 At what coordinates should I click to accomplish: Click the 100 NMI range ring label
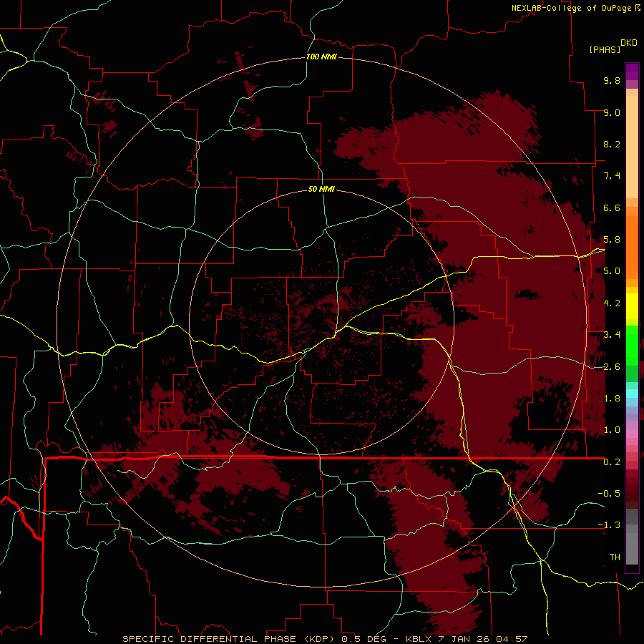(x=321, y=57)
